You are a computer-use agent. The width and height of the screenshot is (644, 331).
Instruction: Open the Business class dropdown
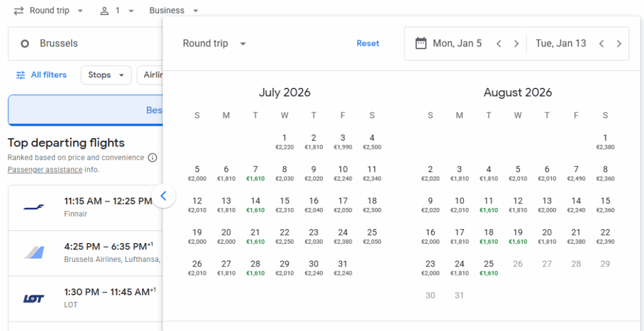tap(174, 11)
